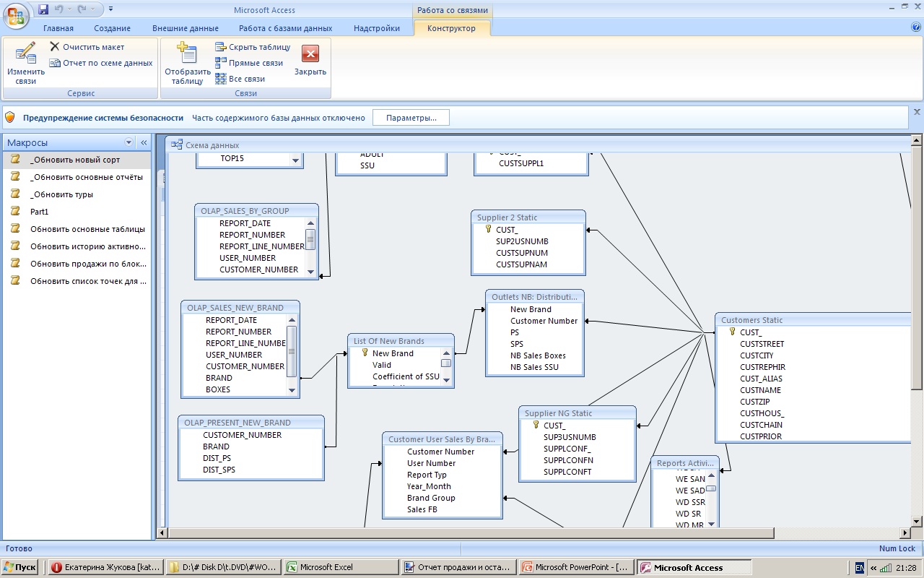Open Екатерина Жукова taskbar window
This screenshot has height=578, width=924.
coord(105,568)
